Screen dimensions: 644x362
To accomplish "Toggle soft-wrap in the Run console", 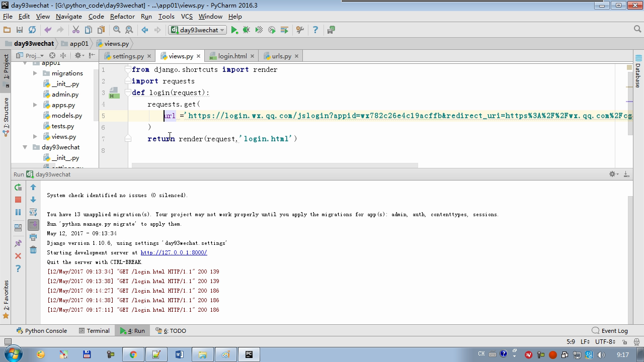I will pos(33,212).
